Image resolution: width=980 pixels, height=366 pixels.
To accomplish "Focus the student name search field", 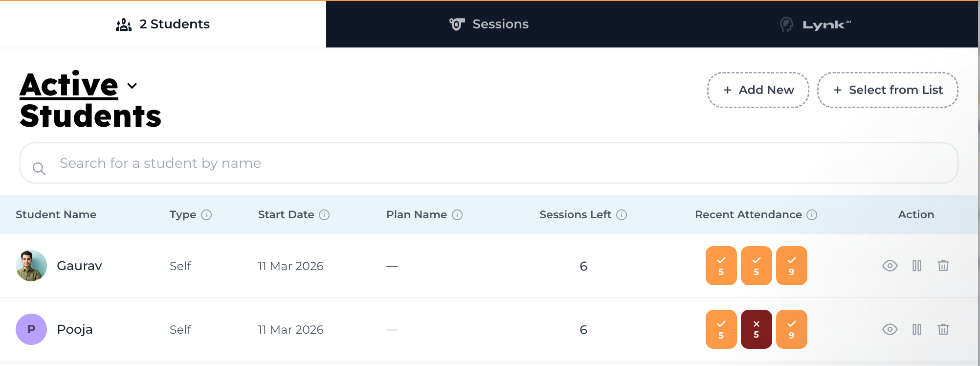I will coord(489,163).
